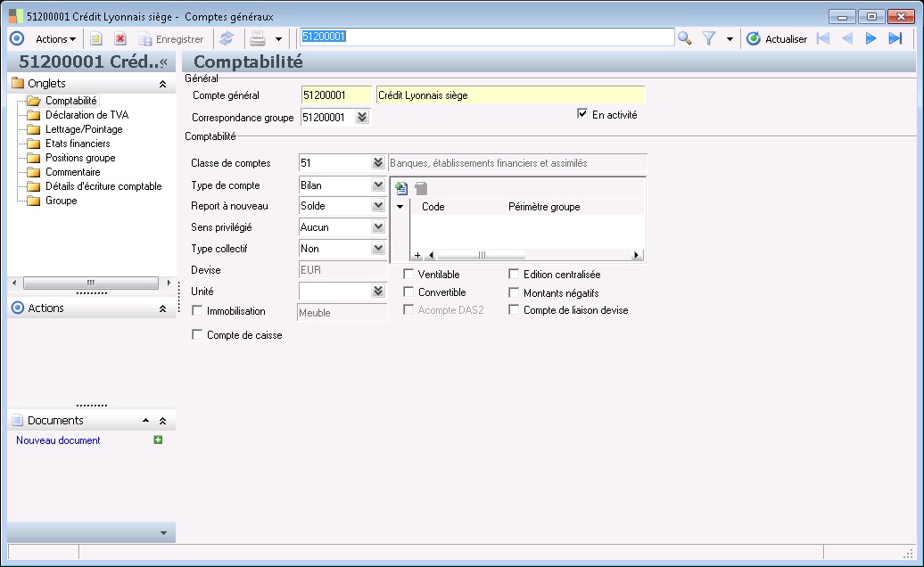Click the search field containing 51200001
This screenshot has height=567, width=924.
point(487,37)
